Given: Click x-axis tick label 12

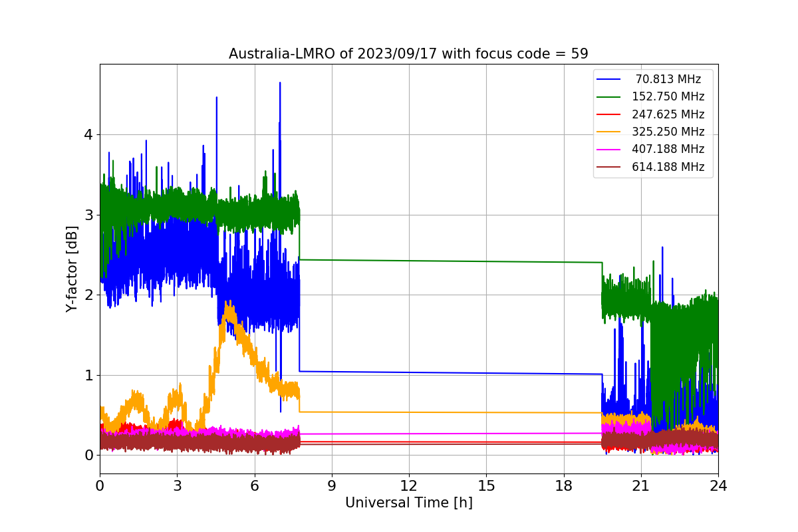Looking at the screenshot, I should (409, 486).
